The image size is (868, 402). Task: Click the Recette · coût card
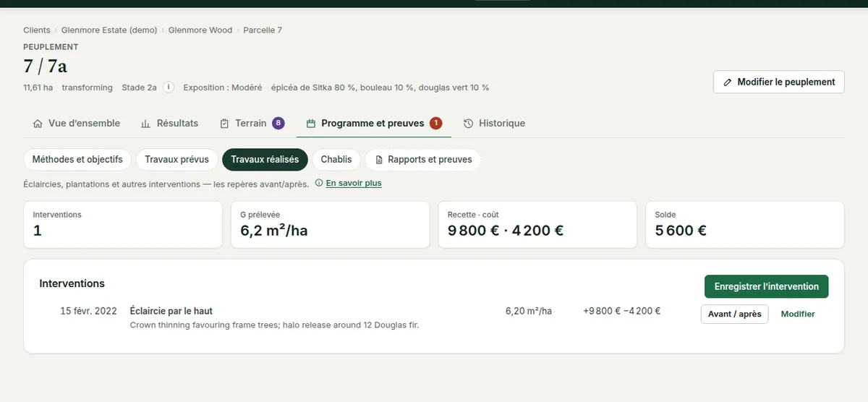[537, 225]
